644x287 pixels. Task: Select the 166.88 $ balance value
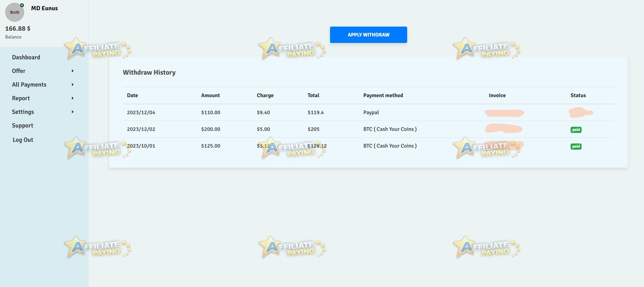(18, 29)
